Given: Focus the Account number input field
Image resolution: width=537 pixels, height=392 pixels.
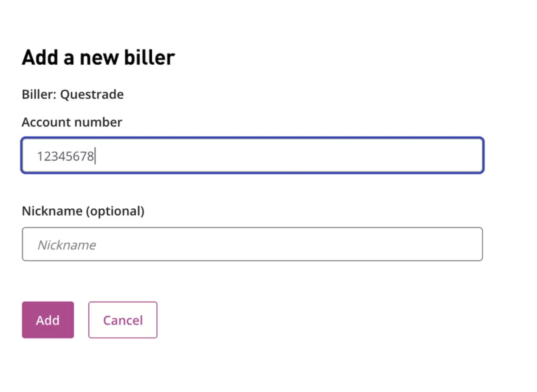Looking at the screenshot, I should pos(252,156).
